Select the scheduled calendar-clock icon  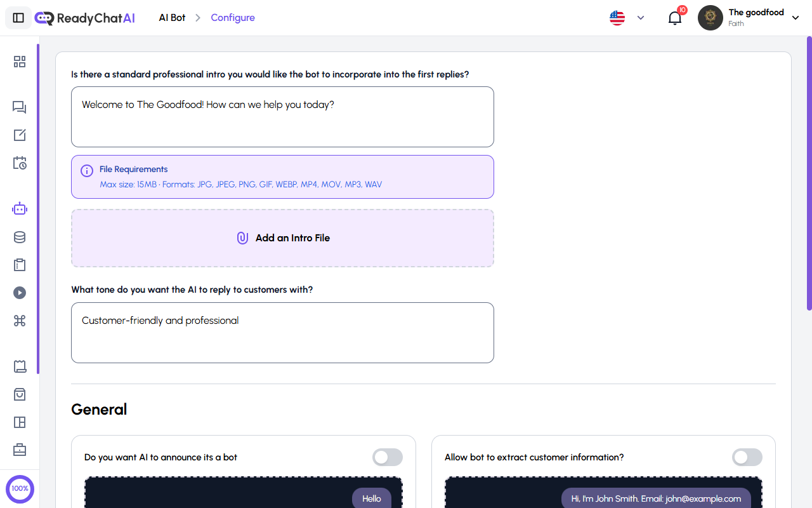[19, 163]
